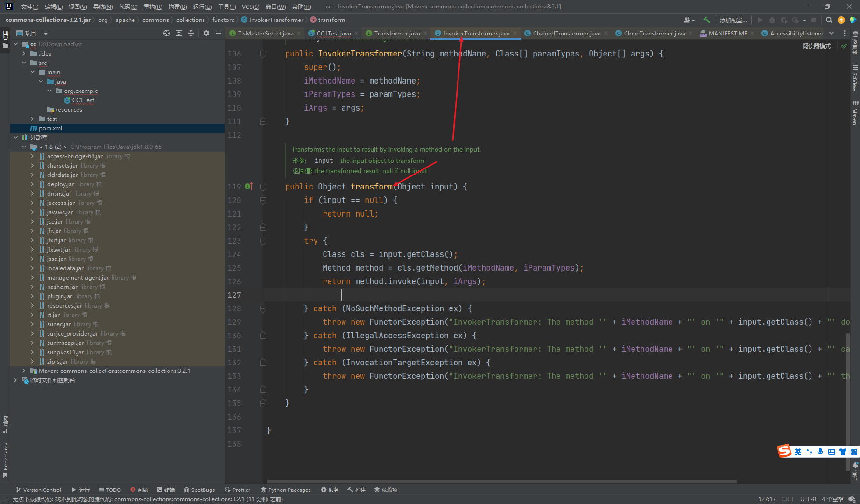Click Run with Coverage shield icon
The height and width of the screenshot is (504, 860).
point(784,20)
